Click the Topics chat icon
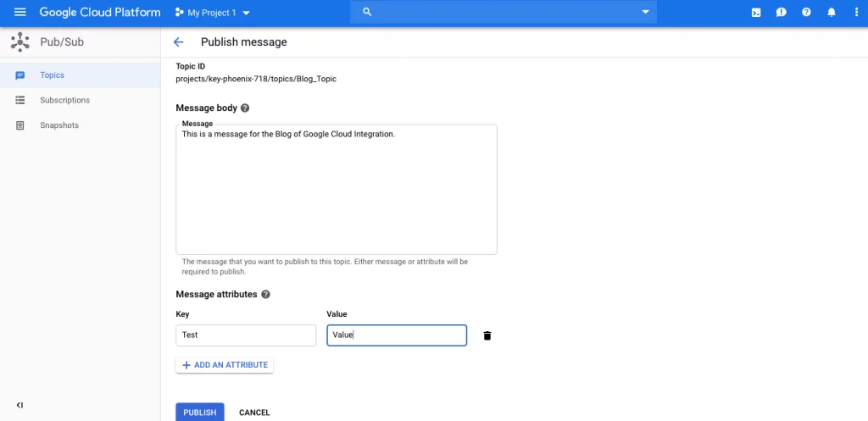Screen dimensions: 868x421 click(20, 75)
